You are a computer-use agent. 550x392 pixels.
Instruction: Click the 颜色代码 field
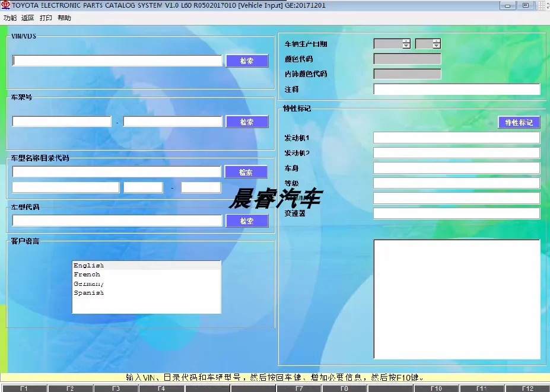(407, 59)
